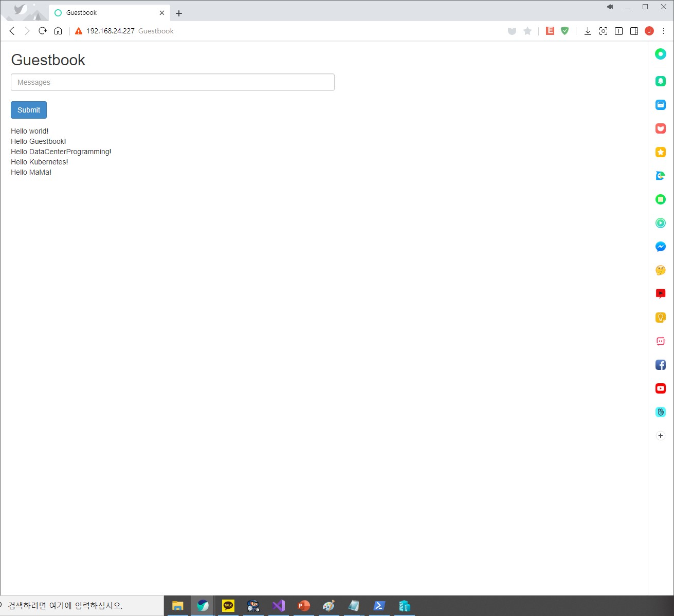This screenshot has width=674, height=616.
Task: Click the 'Hello world!' message
Action: 30,131
